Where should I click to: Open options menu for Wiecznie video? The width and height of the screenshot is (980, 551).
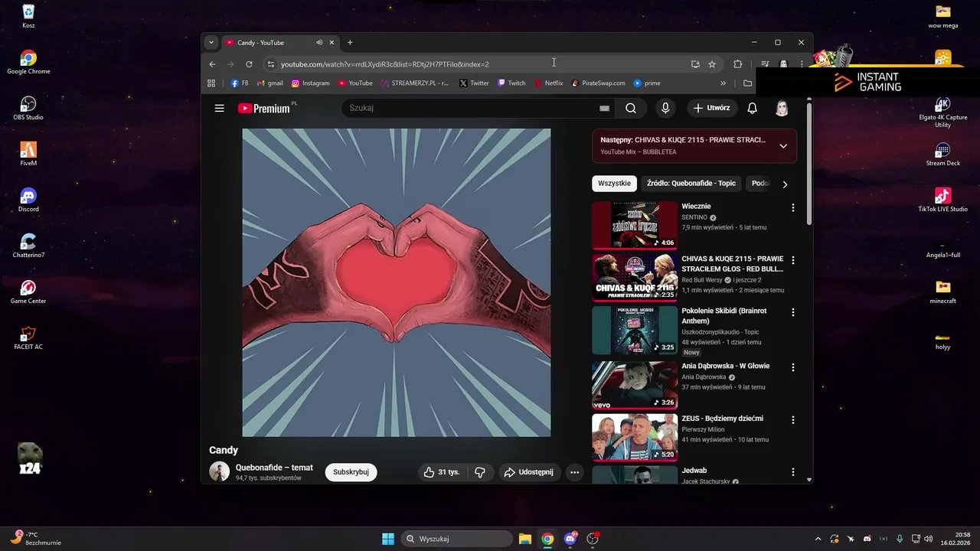792,207
